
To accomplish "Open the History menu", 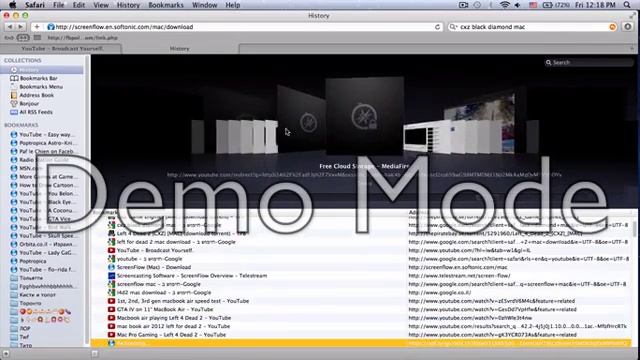I will 128,5.
